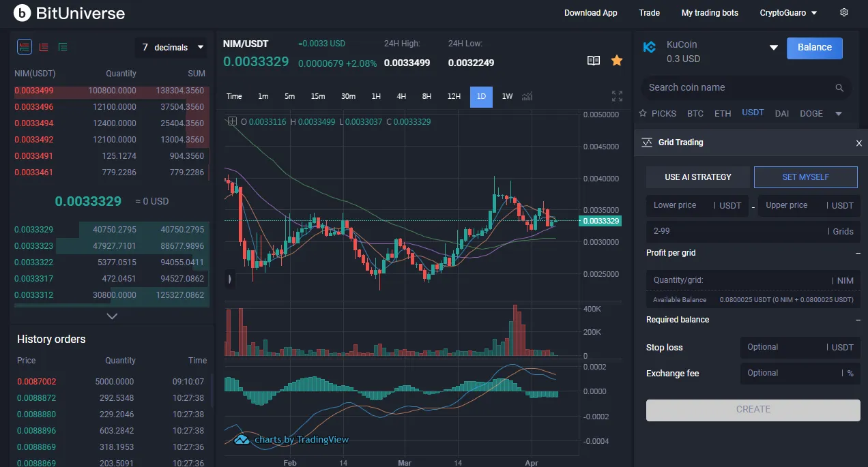Click the KuCoin exchange logo icon
The image size is (868, 467).
[x=650, y=47]
